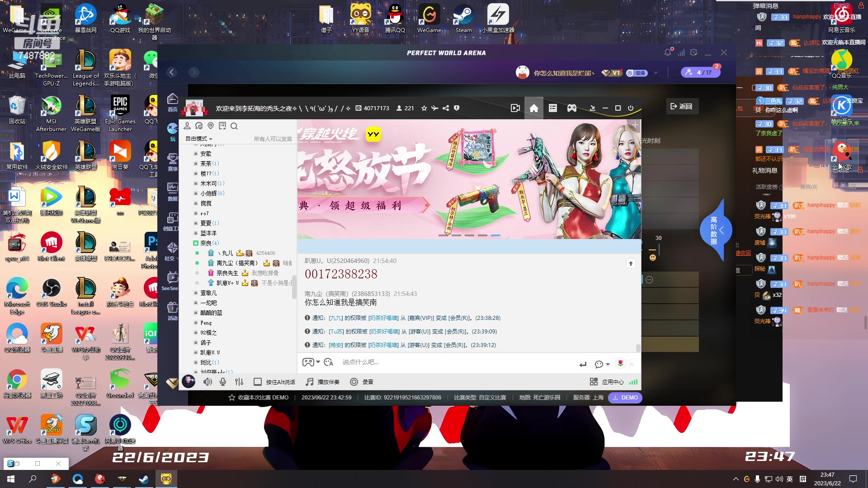Open 应用中心 app center
Viewport: 868px width, 488px height.
coord(607,382)
